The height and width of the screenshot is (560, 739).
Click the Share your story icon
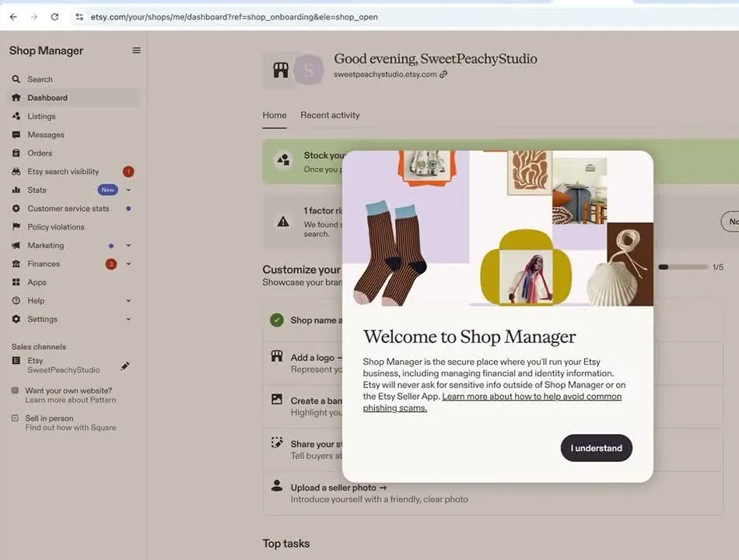click(x=277, y=443)
